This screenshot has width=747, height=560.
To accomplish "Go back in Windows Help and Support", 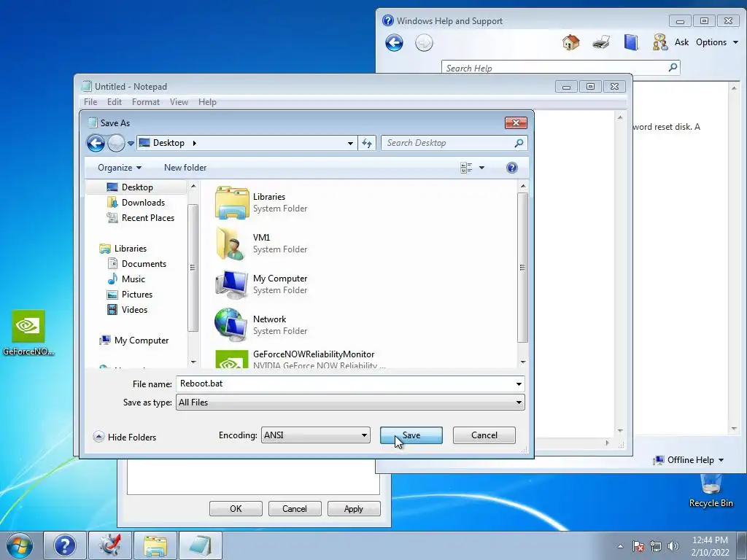I will point(394,43).
